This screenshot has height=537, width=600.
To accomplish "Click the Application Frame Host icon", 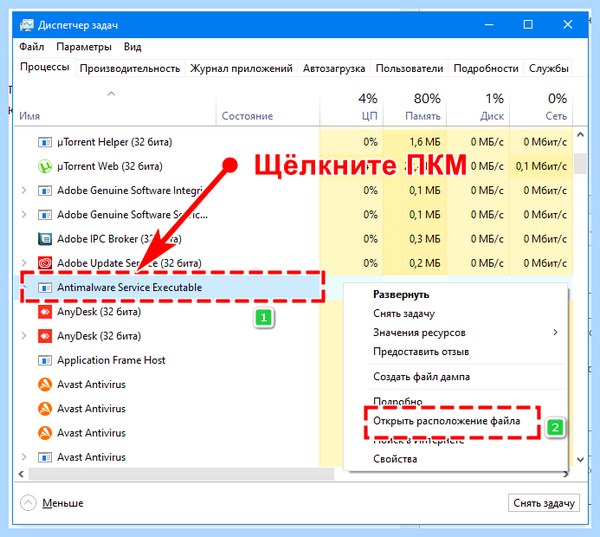I will [x=45, y=360].
